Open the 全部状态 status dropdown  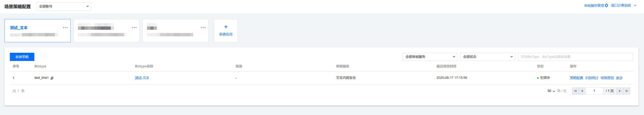[x=487, y=57]
